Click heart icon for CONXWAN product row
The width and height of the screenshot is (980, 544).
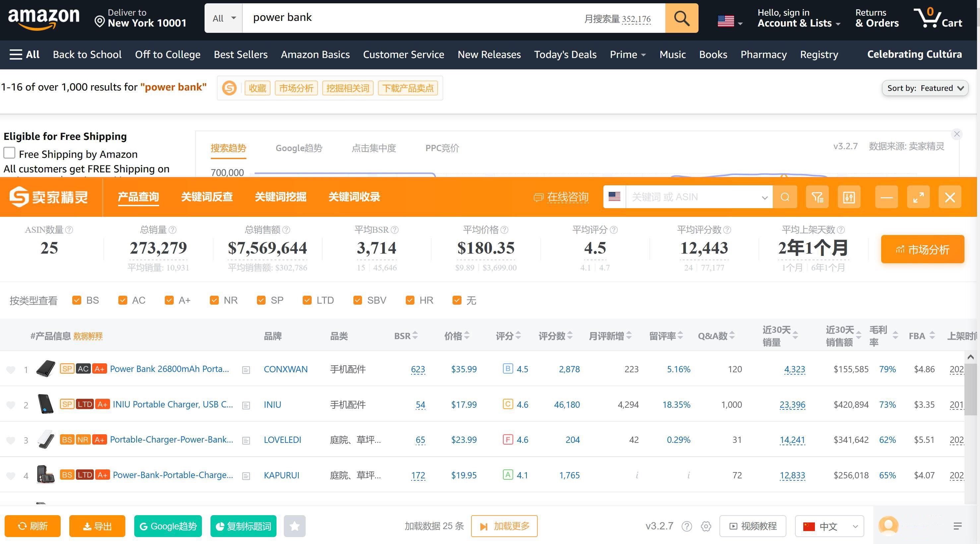click(11, 369)
